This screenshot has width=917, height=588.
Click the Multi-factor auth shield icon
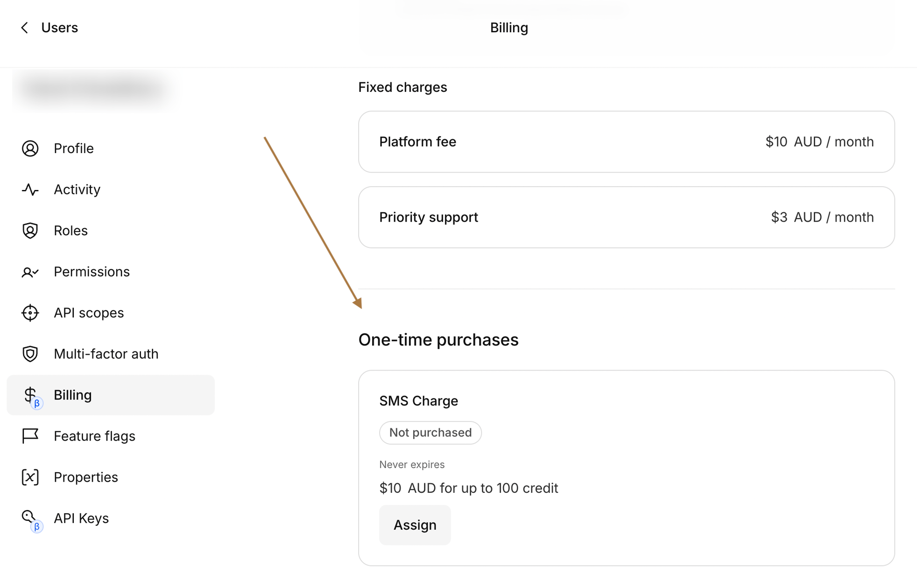30,354
